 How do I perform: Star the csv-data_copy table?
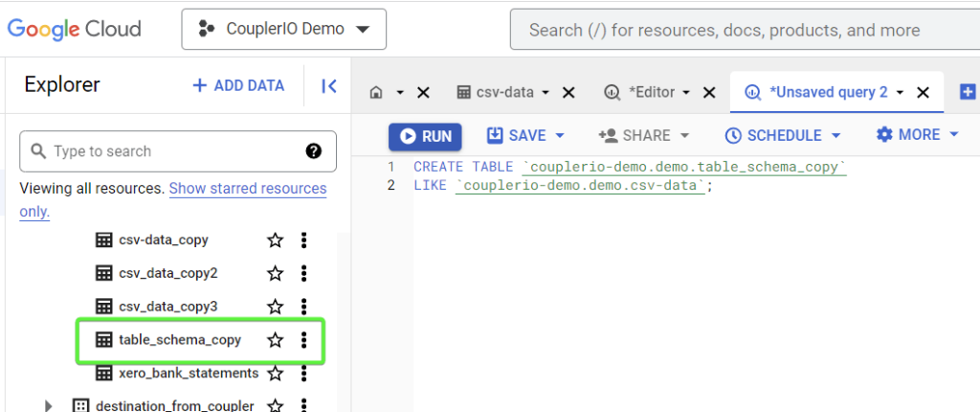(x=275, y=240)
